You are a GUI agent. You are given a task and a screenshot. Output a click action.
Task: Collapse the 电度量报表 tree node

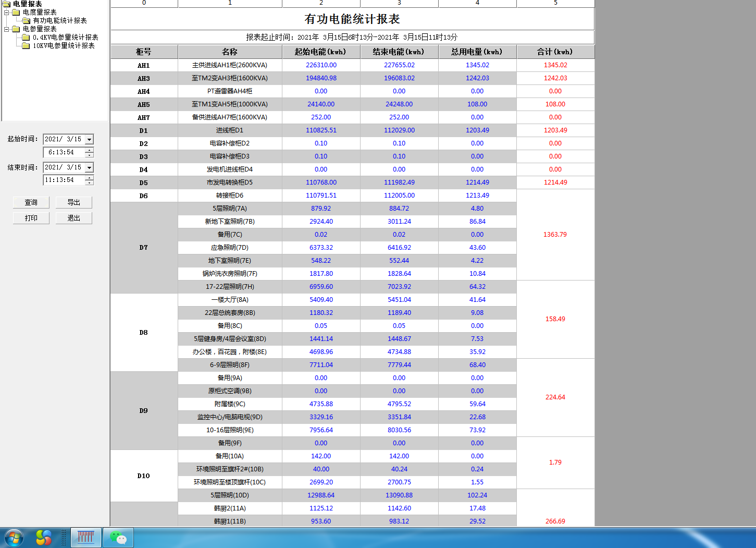pyautogui.click(x=7, y=13)
